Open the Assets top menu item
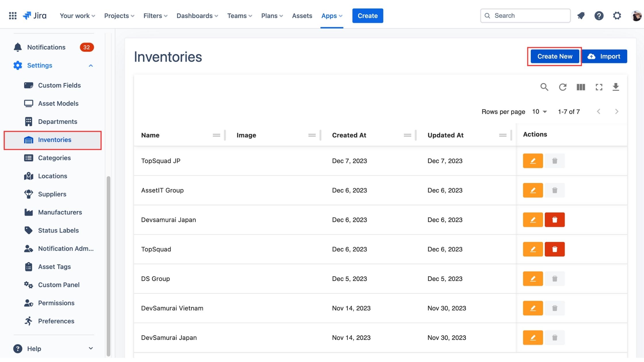The image size is (644, 362). (x=302, y=16)
